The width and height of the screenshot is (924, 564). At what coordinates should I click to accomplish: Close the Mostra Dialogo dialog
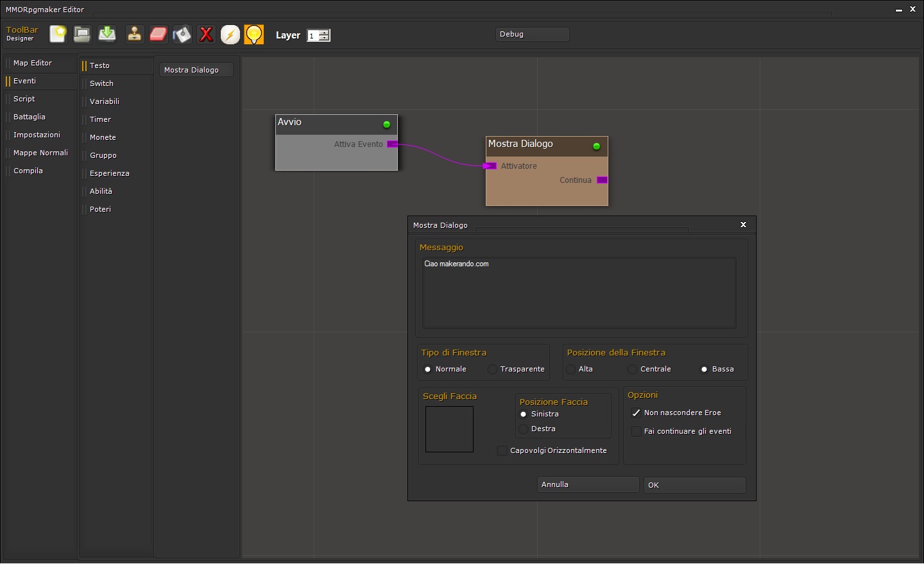743,225
